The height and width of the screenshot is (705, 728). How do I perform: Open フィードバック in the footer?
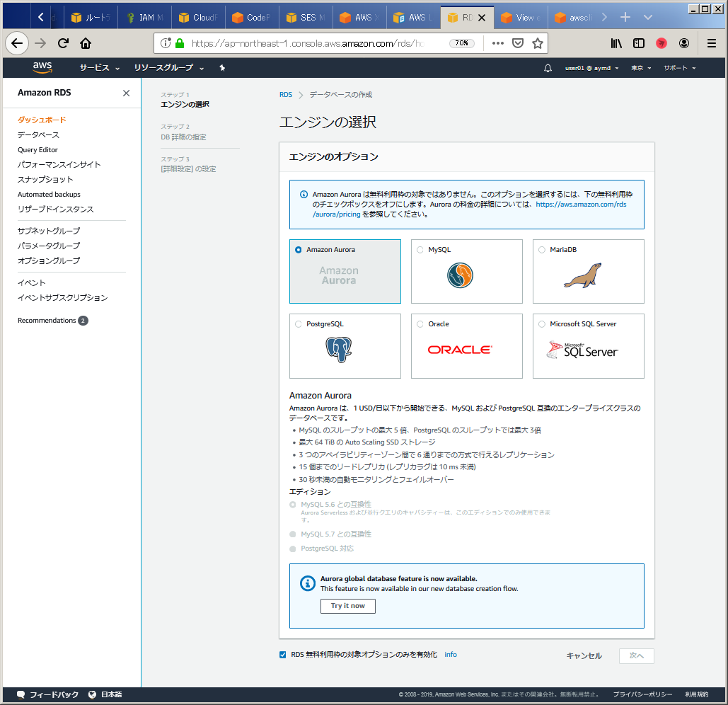(x=48, y=695)
